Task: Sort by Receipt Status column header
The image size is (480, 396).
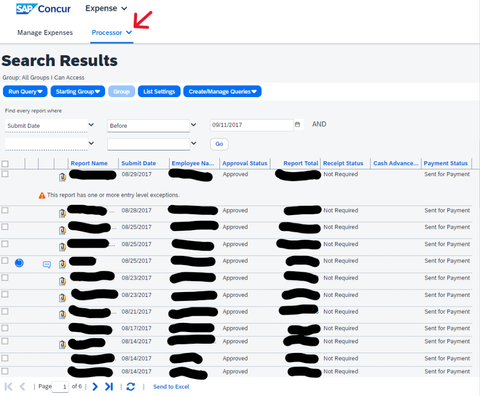Action: click(343, 163)
